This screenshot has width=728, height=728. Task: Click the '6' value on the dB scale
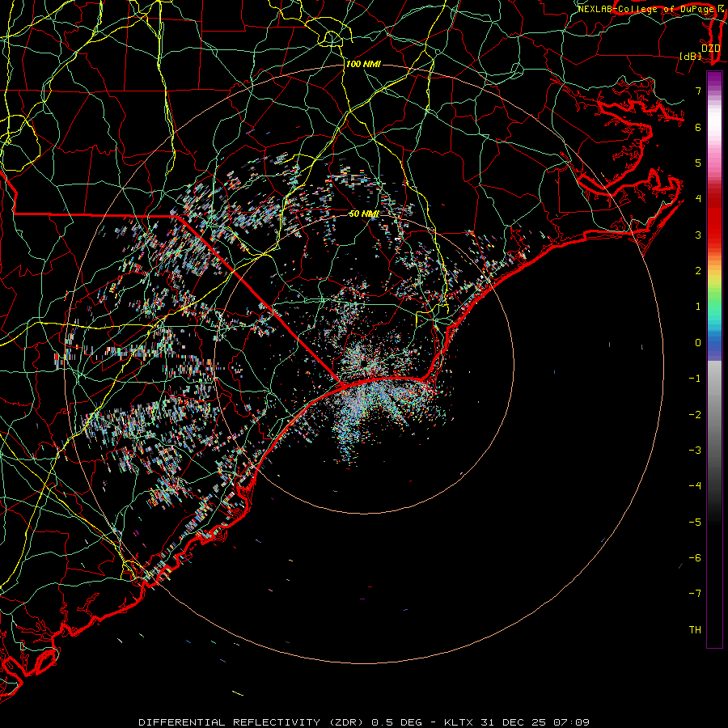click(x=698, y=127)
